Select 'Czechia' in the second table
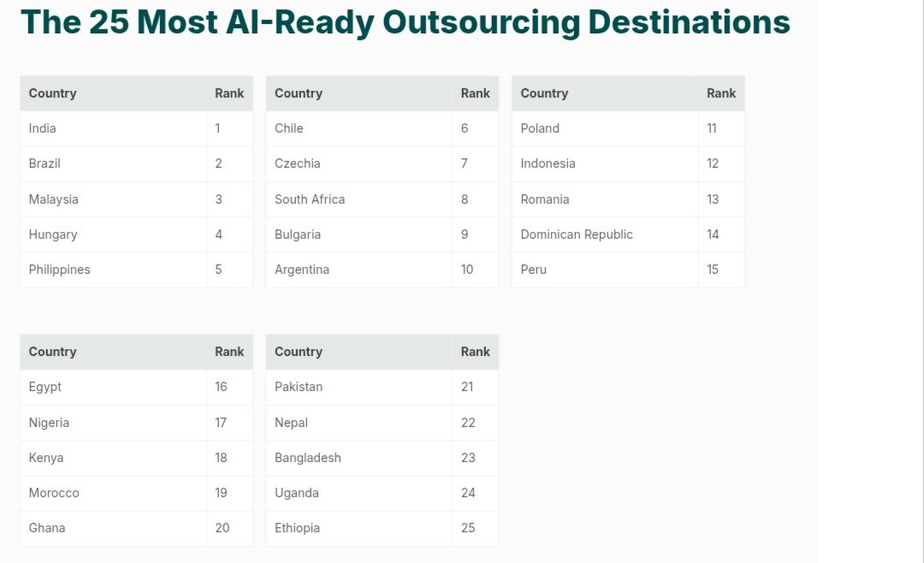 pyautogui.click(x=358, y=164)
